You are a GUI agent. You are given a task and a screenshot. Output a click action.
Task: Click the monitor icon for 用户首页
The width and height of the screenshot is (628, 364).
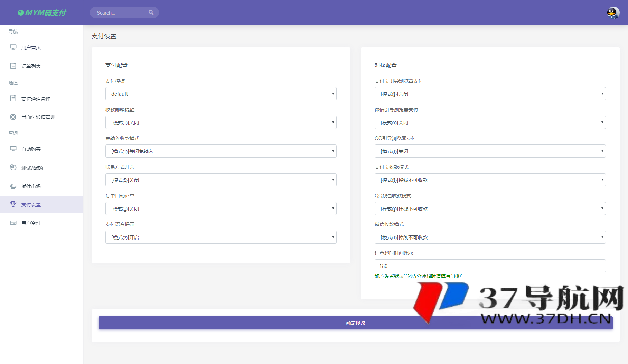(13, 47)
